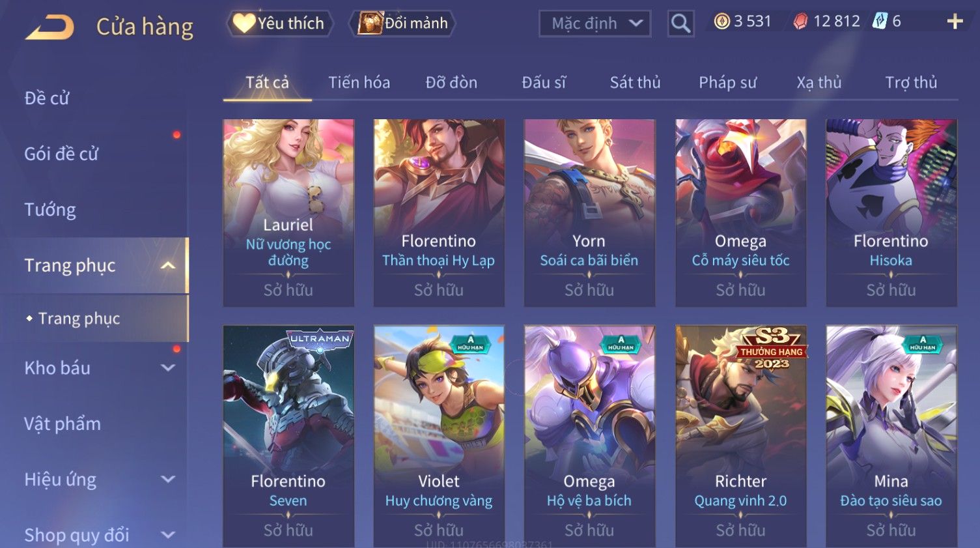Tap the blue voucher ticket icon

(x=880, y=21)
